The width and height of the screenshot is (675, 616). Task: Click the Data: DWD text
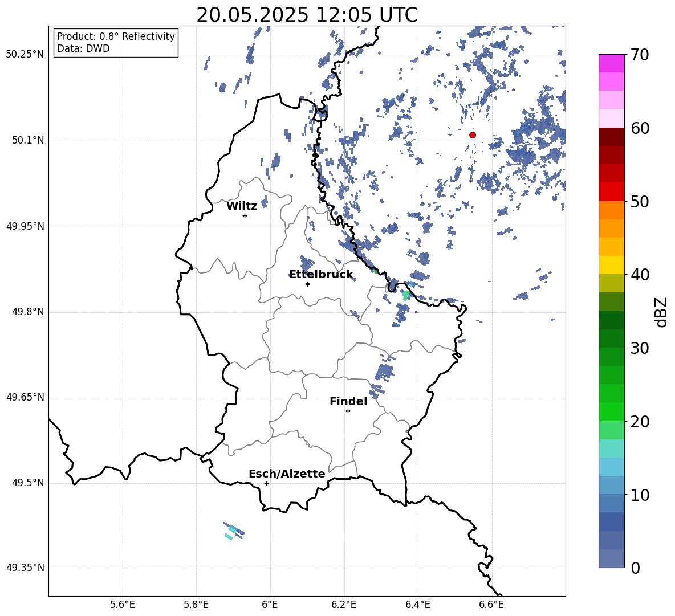click(83, 48)
